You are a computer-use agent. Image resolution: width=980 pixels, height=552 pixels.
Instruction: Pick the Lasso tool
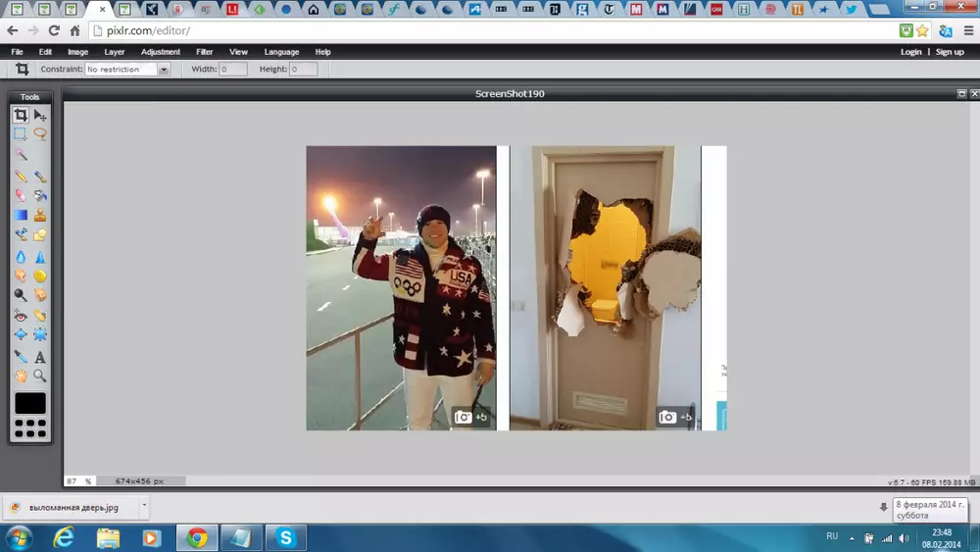(x=40, y=134)
